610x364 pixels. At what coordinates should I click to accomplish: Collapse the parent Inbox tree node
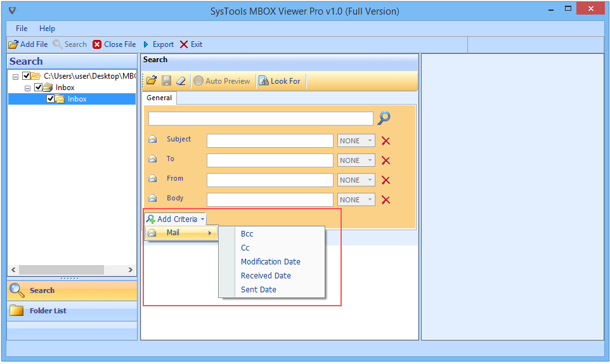(x=28, y=88)
